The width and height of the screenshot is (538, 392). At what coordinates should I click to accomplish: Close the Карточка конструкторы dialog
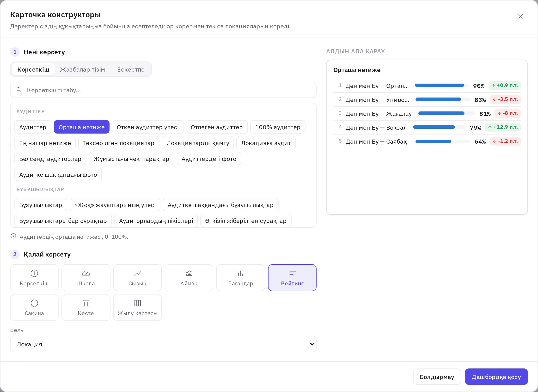click(x=520, y=16)
